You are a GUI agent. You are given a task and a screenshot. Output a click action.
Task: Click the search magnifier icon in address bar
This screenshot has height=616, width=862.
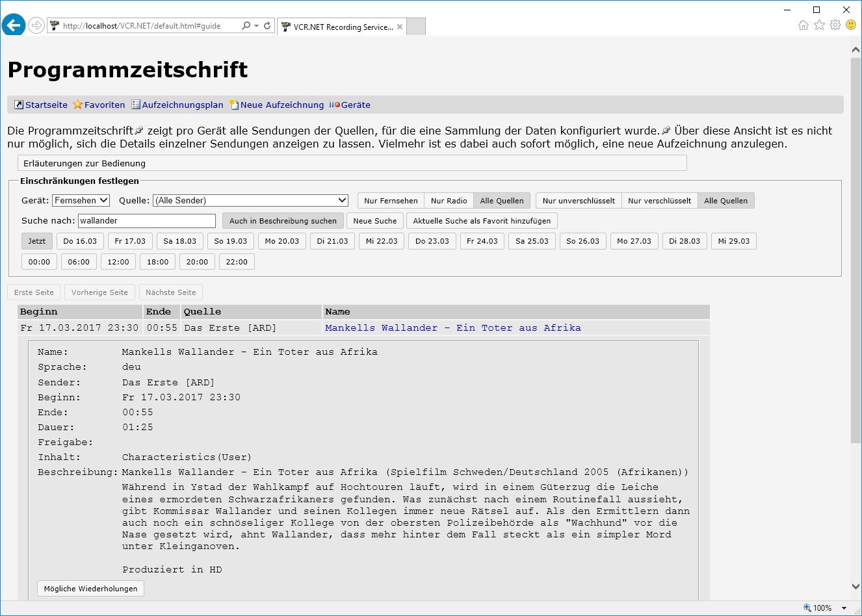pos(246,26)
